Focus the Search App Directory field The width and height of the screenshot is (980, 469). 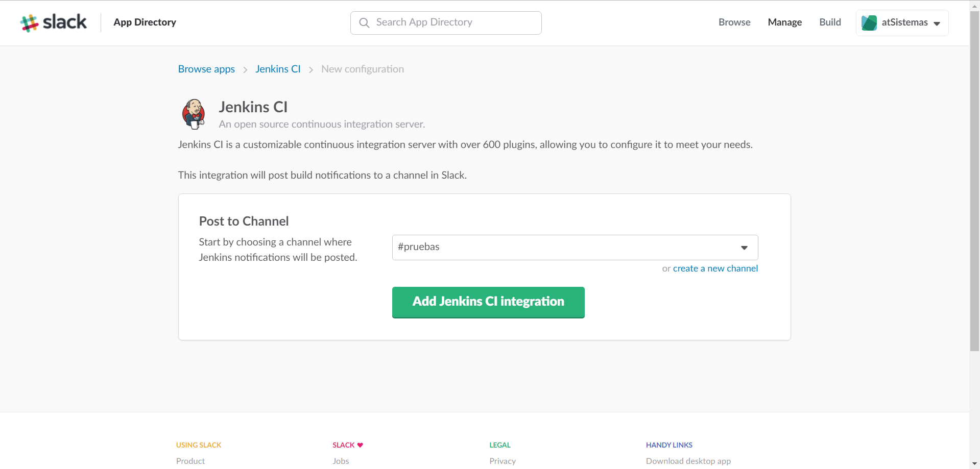(446, 23)
